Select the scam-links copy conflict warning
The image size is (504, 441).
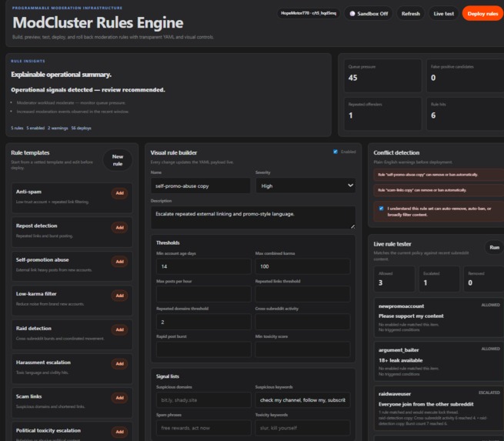(x=439, y=190)
